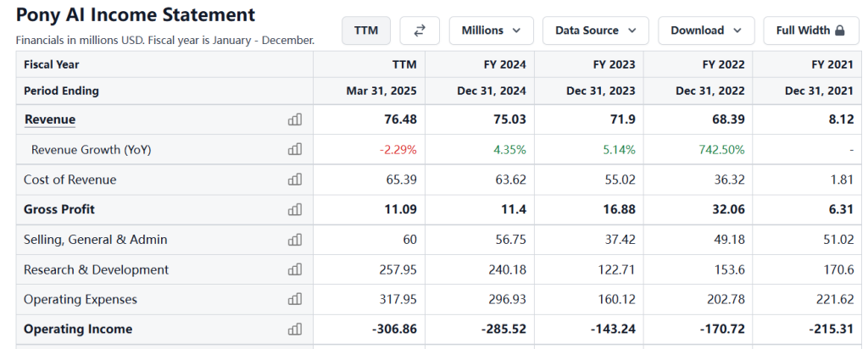Click FY 2023 R&D value 122.71
868x349 pixels.
(617, 269)
